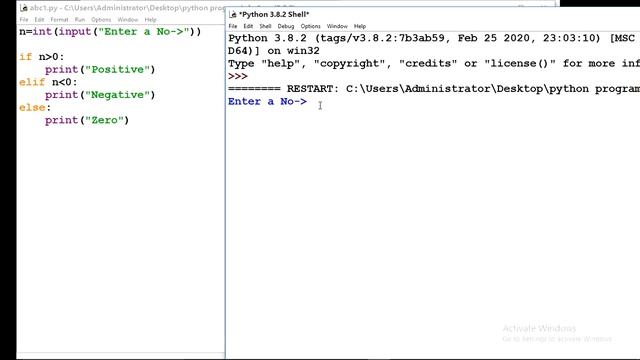Open Options menu in Python Shell window
640x360 pixels.
coord(311,26)
